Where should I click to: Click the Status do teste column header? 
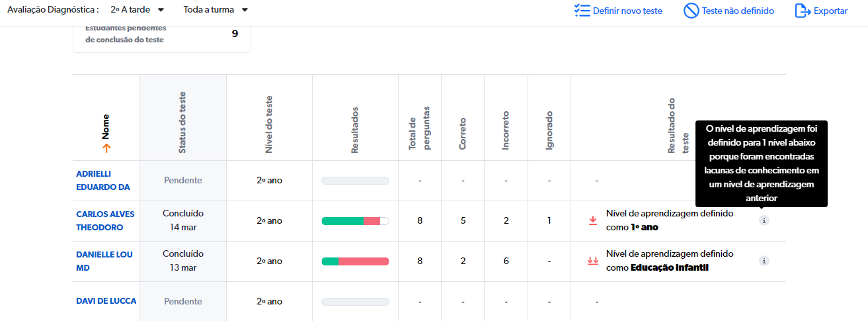click(183, 122)
